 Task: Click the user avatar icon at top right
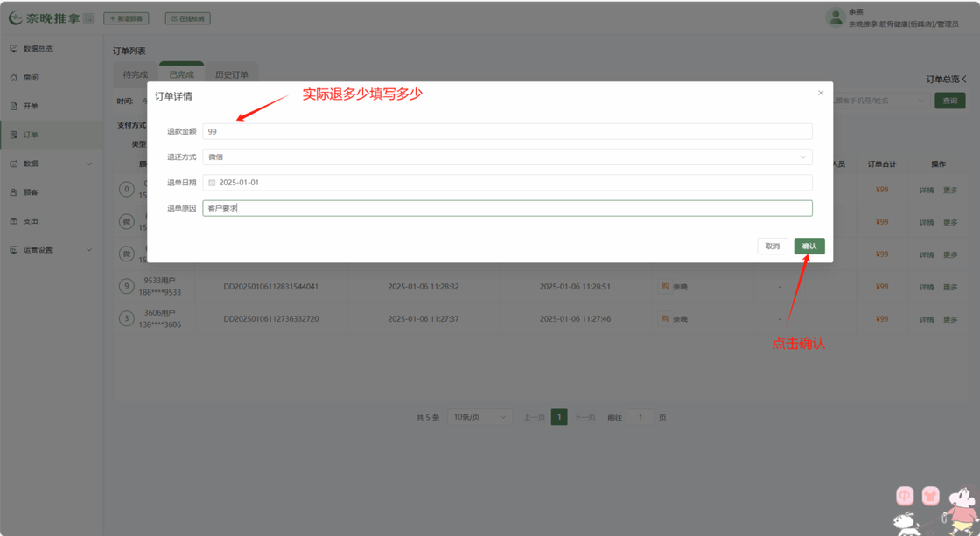pyautogui.click(x=836, y=17)
